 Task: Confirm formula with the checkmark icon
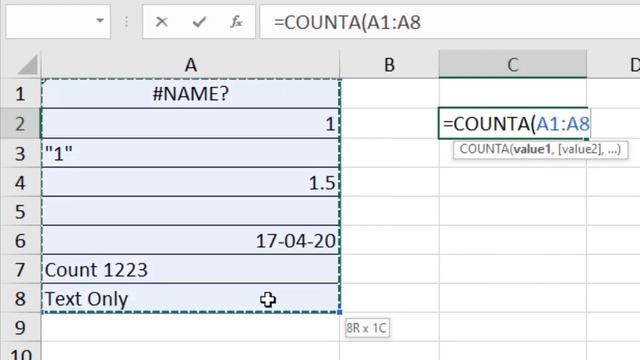pyautogui.click(x=199, y=22)
